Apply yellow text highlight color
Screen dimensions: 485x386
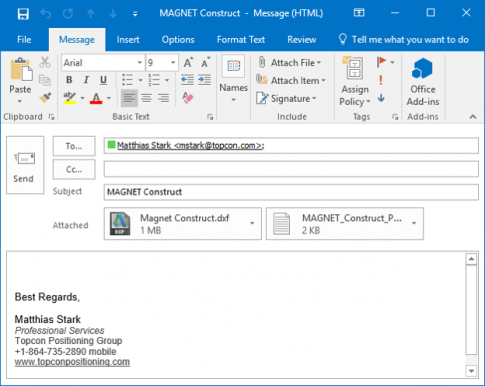point(70,98)
